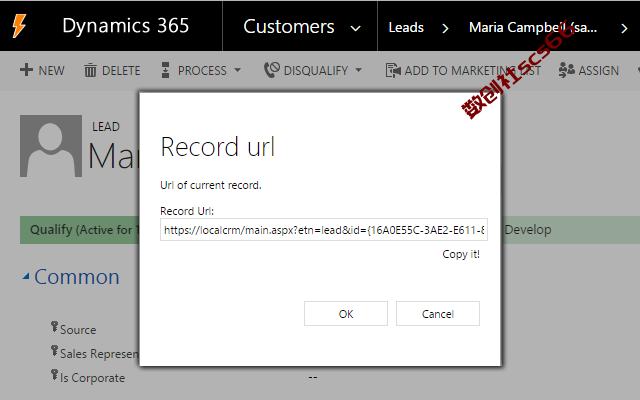Open the PROCESS dropdown arrow
This screenshot has height=400, width=640.
[238, 70]
